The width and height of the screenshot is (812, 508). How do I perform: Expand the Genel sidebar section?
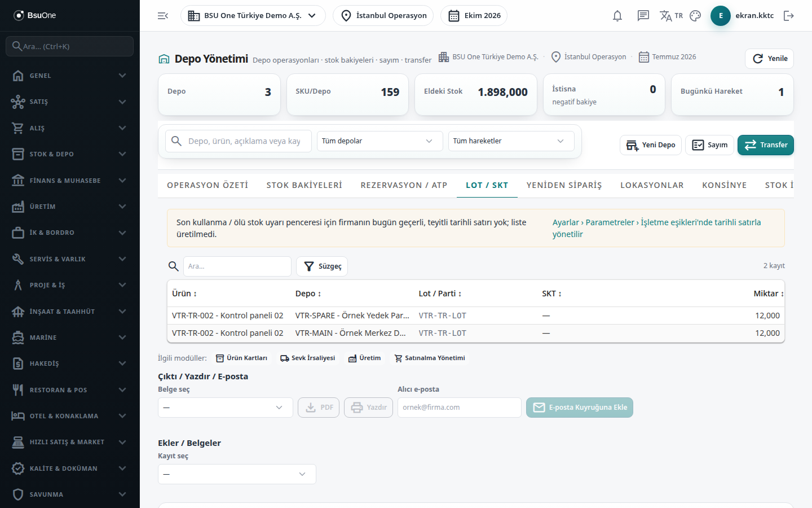coord(70,76)
